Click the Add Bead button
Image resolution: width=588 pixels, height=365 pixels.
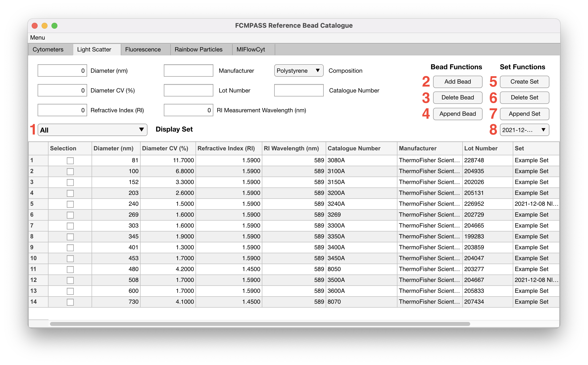pyautogui.click(x=457, y=82)
